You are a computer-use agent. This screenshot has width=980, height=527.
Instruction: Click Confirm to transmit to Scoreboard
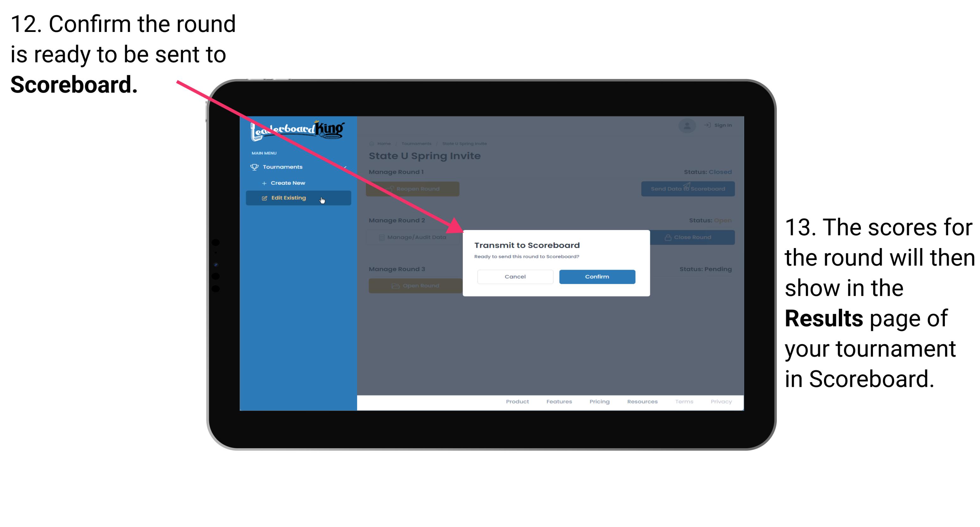595,276
